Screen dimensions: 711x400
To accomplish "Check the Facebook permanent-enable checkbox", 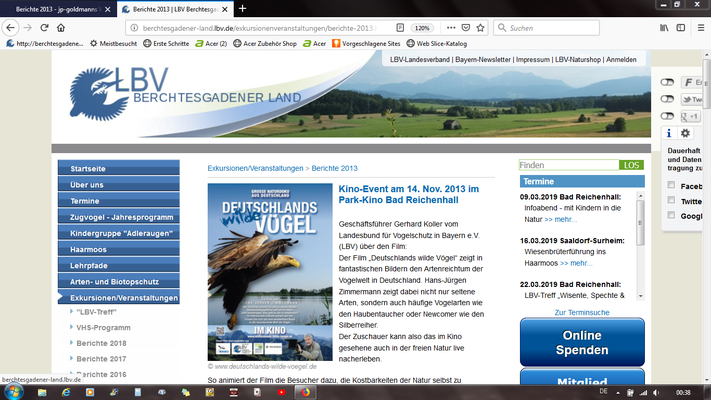I will click(671, 185).
